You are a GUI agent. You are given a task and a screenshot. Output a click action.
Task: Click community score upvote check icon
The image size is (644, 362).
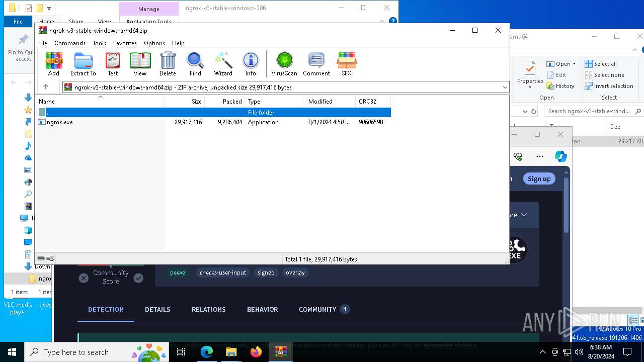pyautogui.click(x=138, y=278)
